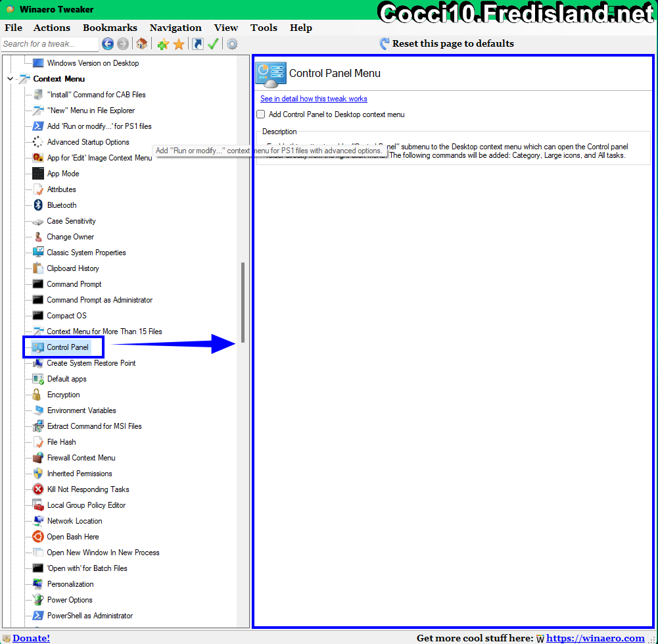The width and height of the screenshot is (658, 644).
Task: Click the PowerShell as Administrator icon
Action: click(x=38, y=616)
